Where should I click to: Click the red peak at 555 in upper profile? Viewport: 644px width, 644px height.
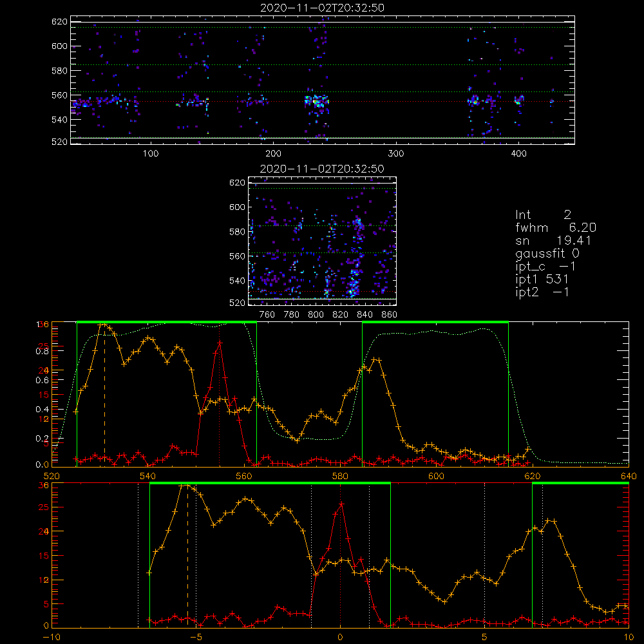(220, 342)
